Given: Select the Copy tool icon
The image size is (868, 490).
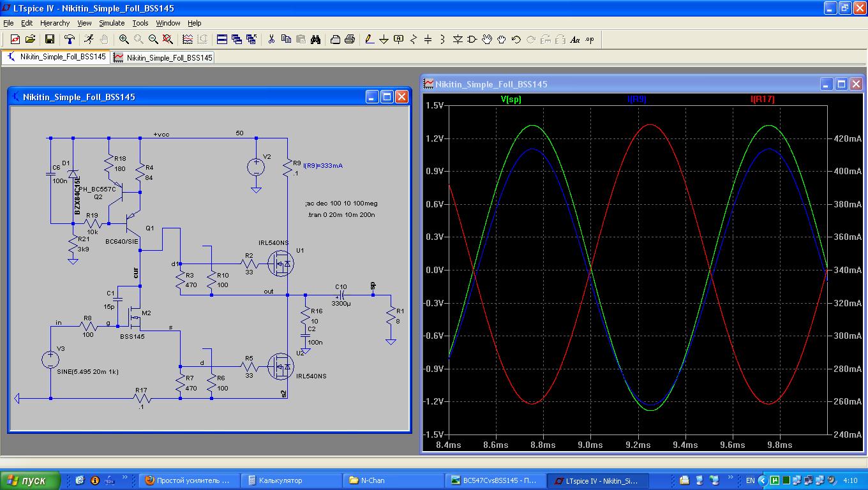Looking at the screenshot, I should click(286, 40).
